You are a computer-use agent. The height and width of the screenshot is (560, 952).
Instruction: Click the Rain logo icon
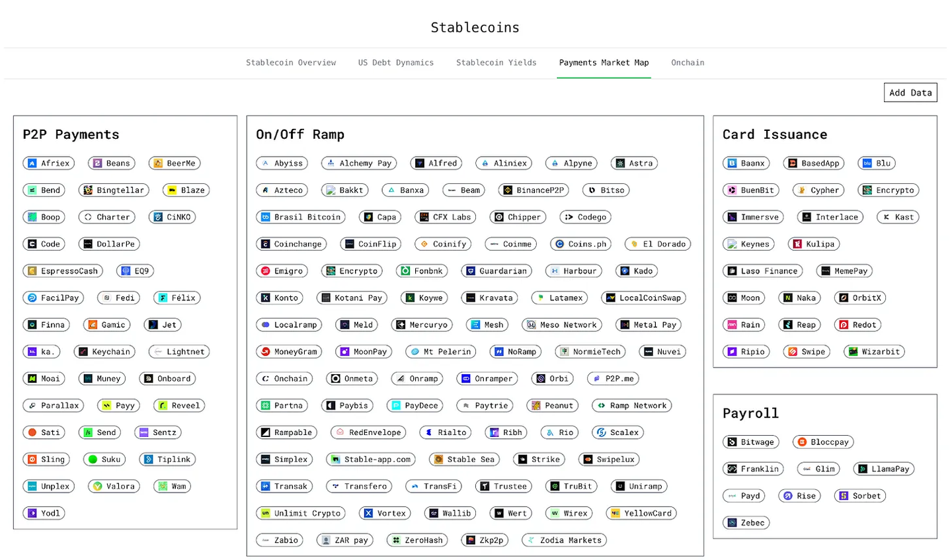[732, 325]
